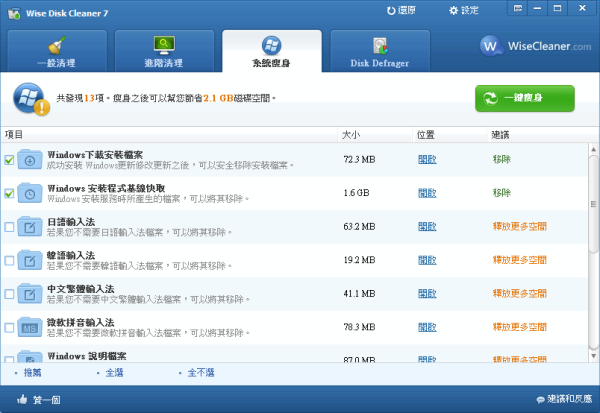Open location link for 韓語輸入法

pyautogui.click(x=427, y=260)
